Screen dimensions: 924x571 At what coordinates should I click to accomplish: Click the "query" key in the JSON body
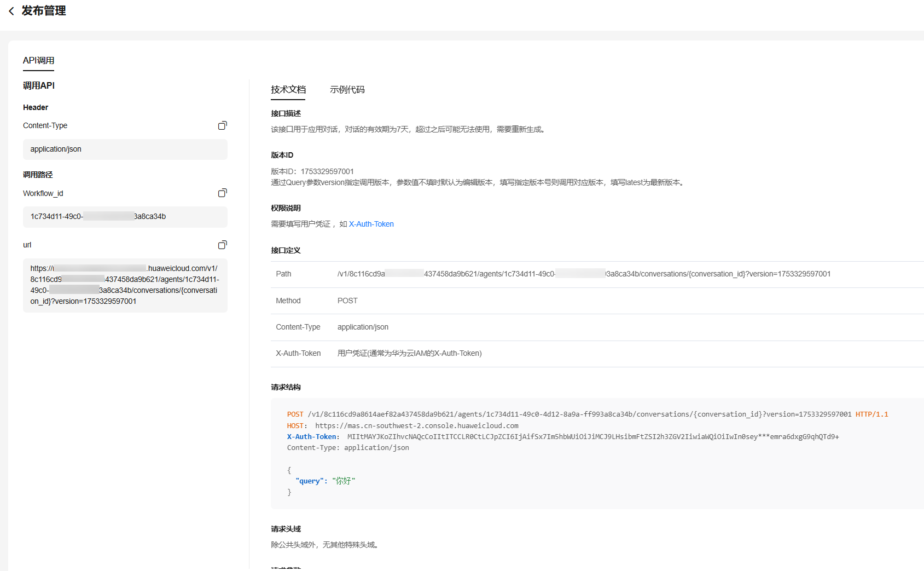tap(311, 481)
